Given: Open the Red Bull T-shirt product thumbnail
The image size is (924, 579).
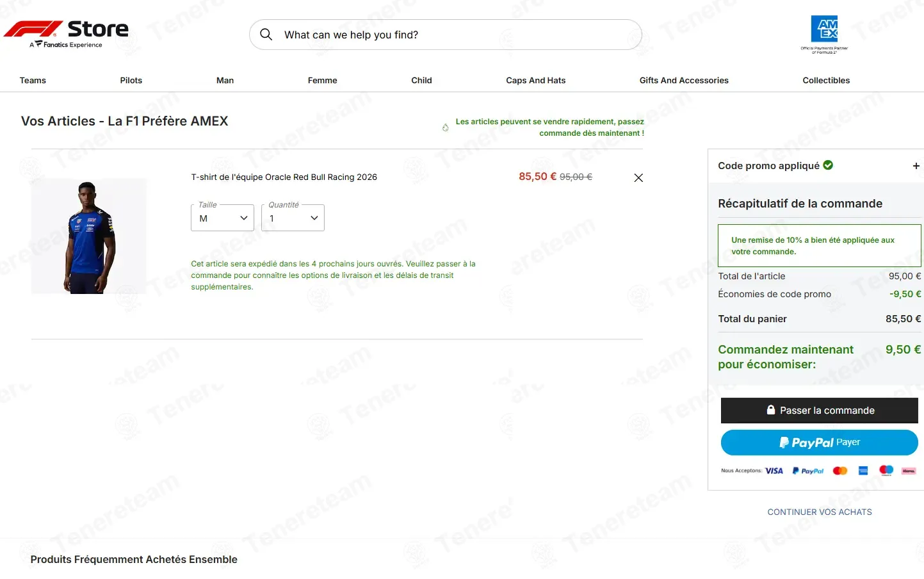Looking at the screenshot, I should 89,236.
